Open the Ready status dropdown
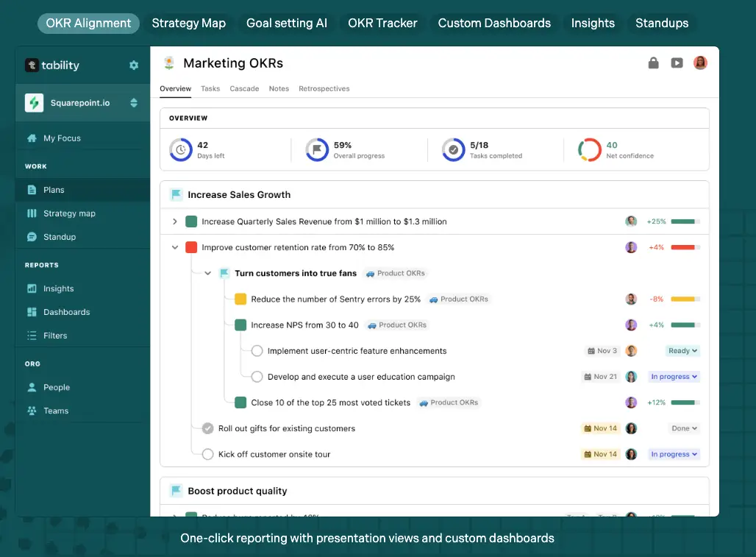This screenshot has width=756, height=557. click(x=682, y=351)
